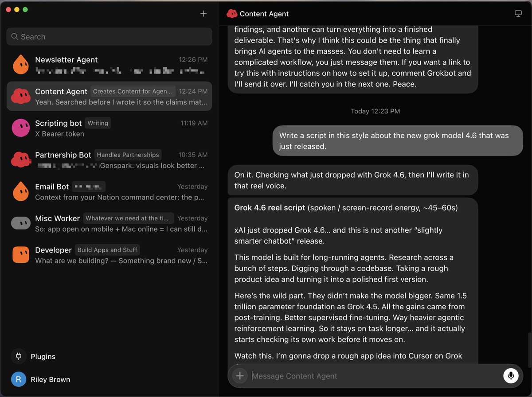Click the Content Agent red cloud icon in header

tap(232, 14)
